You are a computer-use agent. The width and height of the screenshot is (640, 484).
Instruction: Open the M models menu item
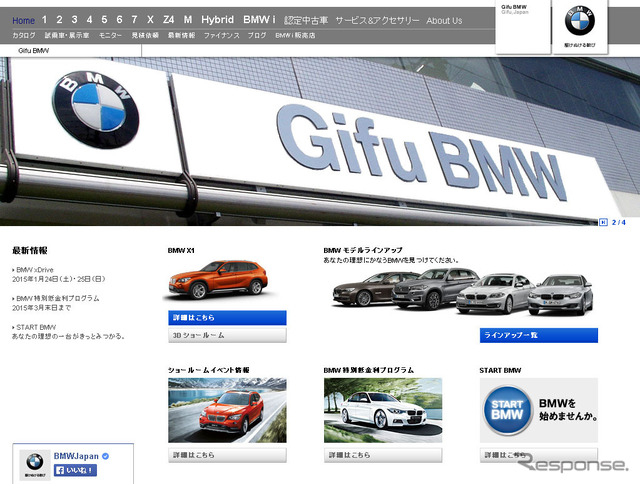click(188, 20)
